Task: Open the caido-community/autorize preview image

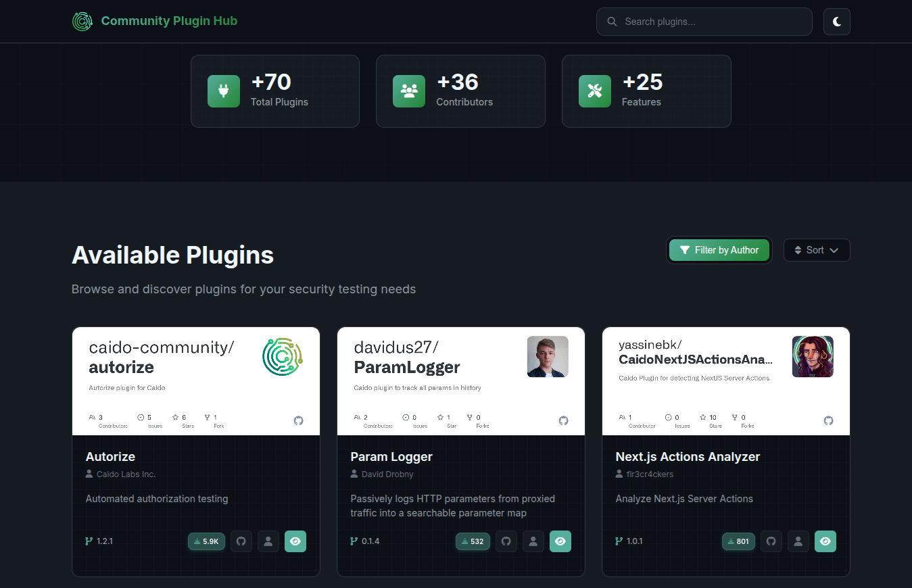Action: pyautogui.click(x=196, y=381)
